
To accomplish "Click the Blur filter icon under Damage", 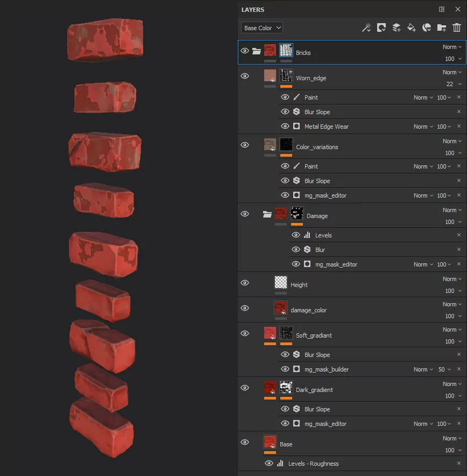I will click(x=307, y=249).
